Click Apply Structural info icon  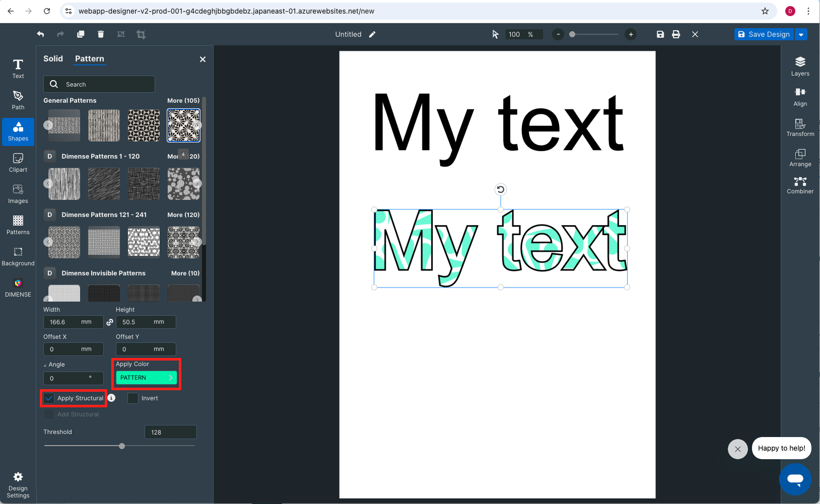pyautogui.click(x=112, y=398)
